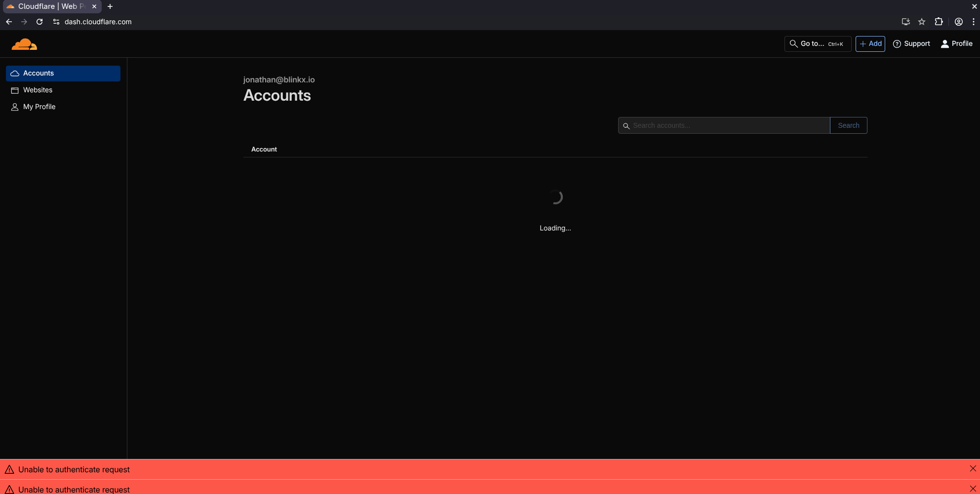Open Chrome user profile icon
This screenshot has width=980, height=494.
(x=959, y=22)
